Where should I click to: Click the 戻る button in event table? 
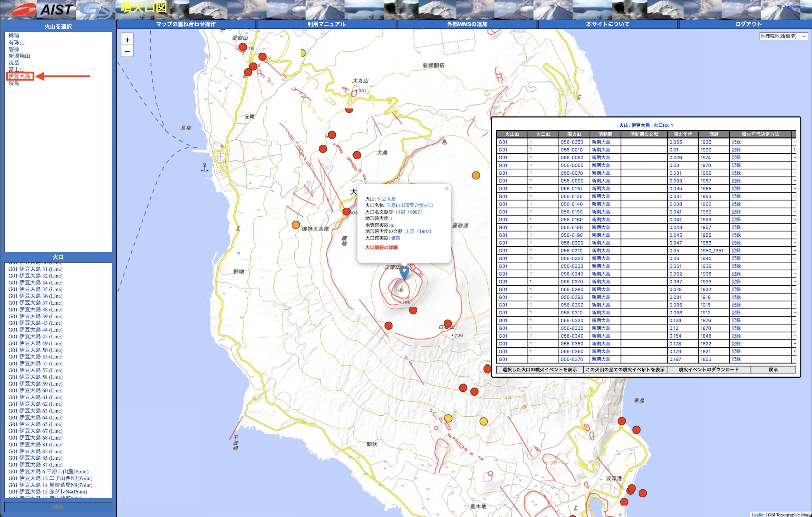[x=773, y=369]
